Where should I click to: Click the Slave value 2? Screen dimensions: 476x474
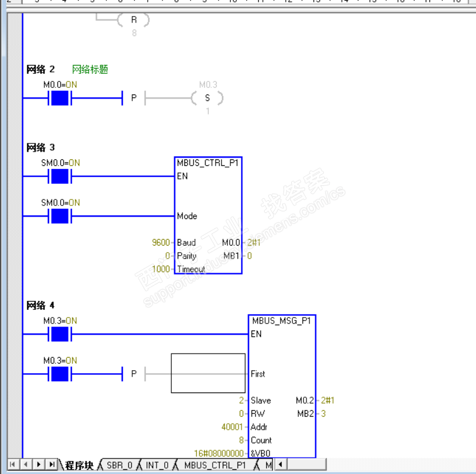point(242,401)
